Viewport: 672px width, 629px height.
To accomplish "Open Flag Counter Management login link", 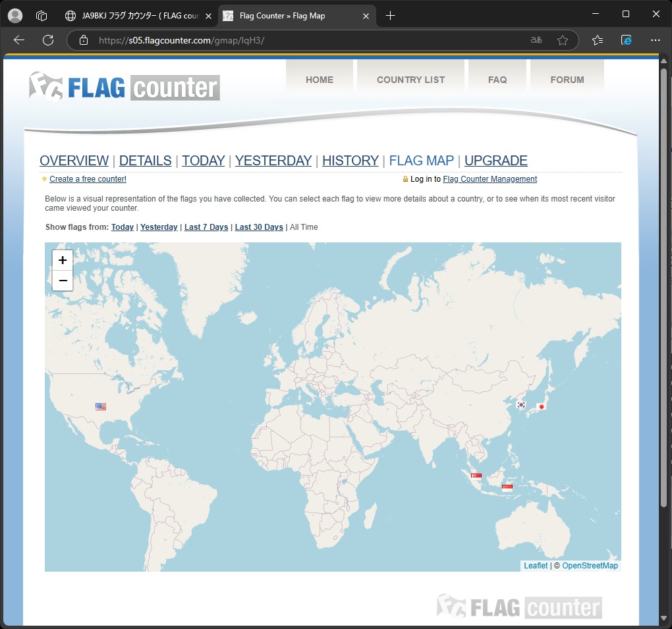I will (490, 179).
